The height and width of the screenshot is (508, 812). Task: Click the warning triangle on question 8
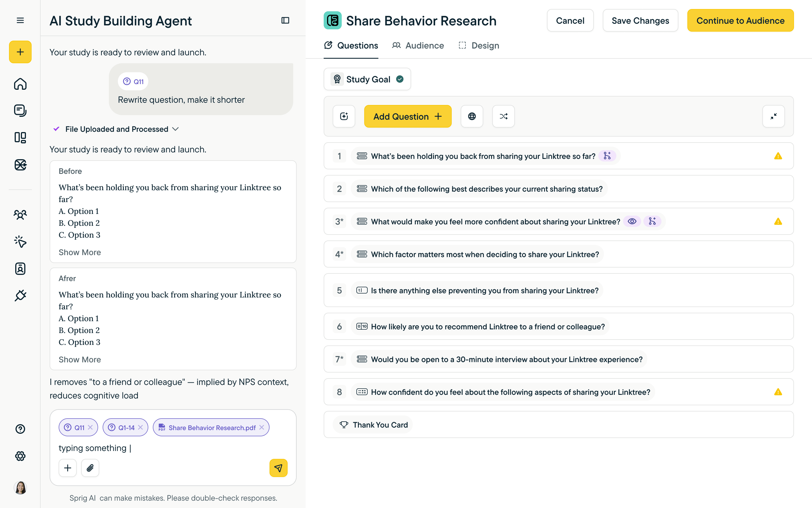click(778, 392)
